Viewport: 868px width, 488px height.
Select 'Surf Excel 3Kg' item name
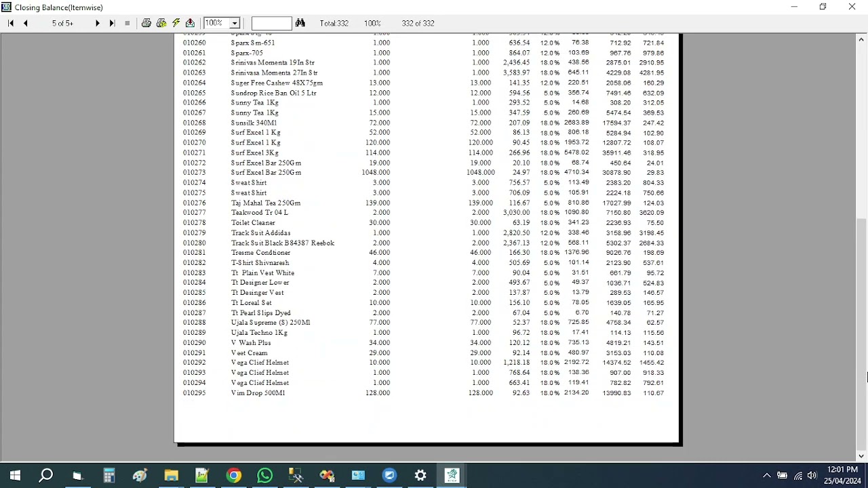254,152
